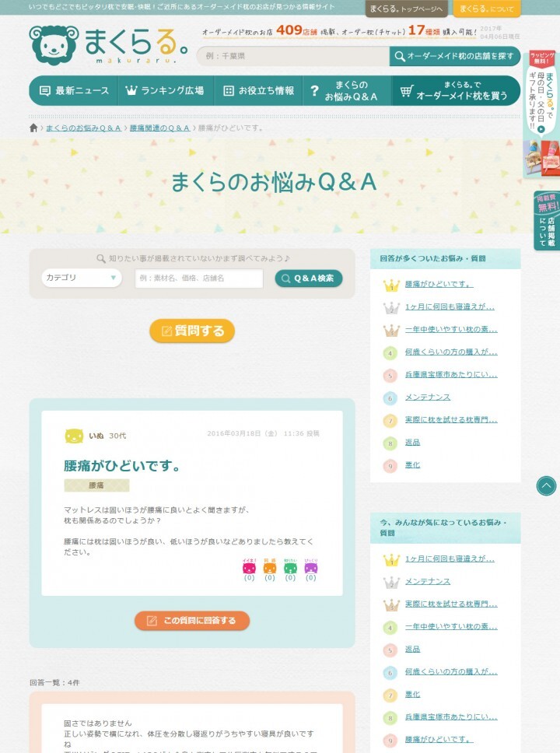Click the green reaction face icon
Image resolution: width=560 pixels, height=753 pixels.
pyautogui.click(x=291, y=568)
